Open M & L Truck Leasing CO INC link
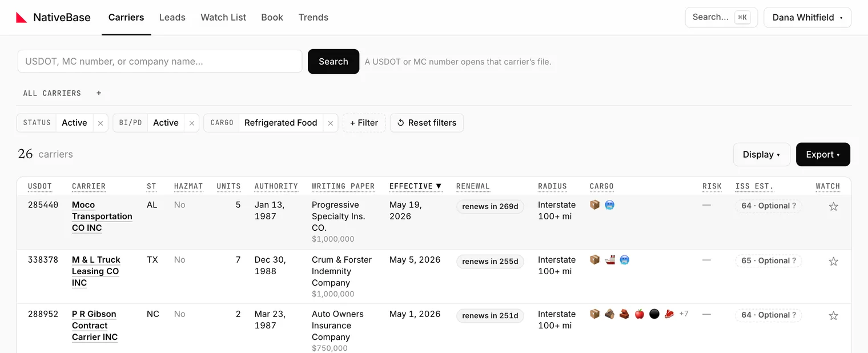 pyautogui.click(x=96, y=271)
